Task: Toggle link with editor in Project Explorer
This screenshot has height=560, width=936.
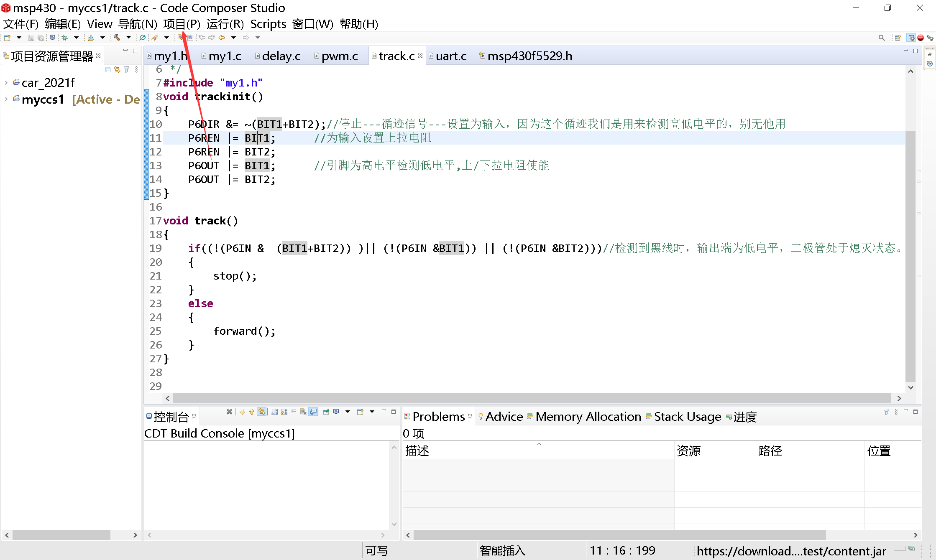Action: (x=117, y=70)
